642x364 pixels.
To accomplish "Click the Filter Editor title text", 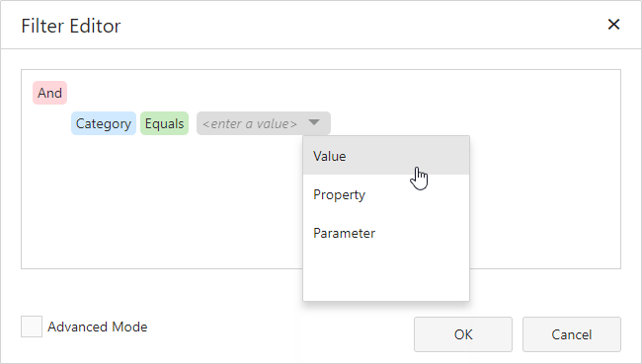I will [71, 26].
